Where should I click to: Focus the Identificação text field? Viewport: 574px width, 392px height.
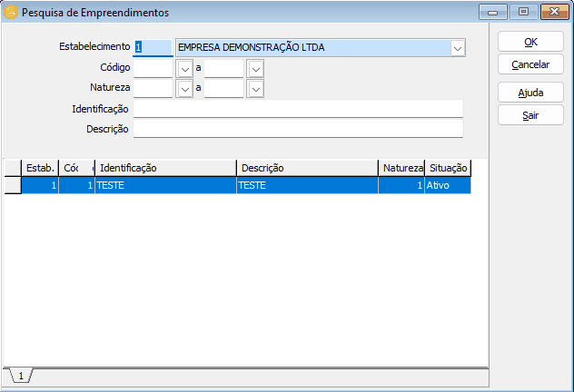pyautogui.click(x=298, y=109)
